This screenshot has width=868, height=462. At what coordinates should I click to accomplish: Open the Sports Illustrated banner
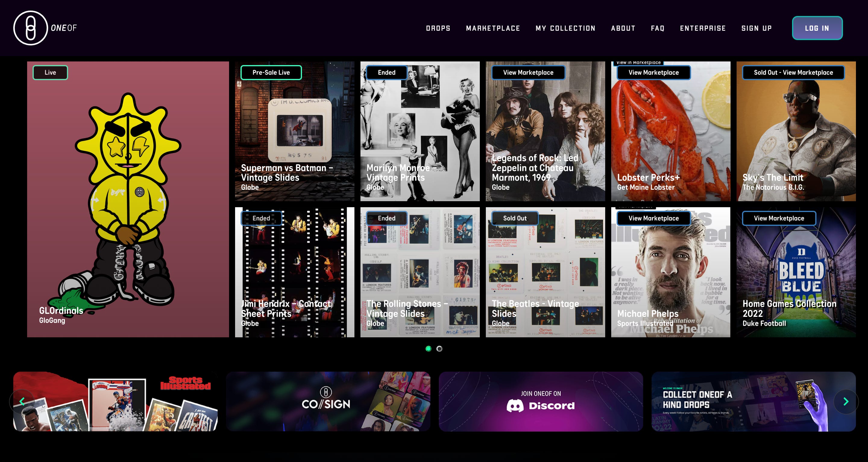click(x=115, y=401)
